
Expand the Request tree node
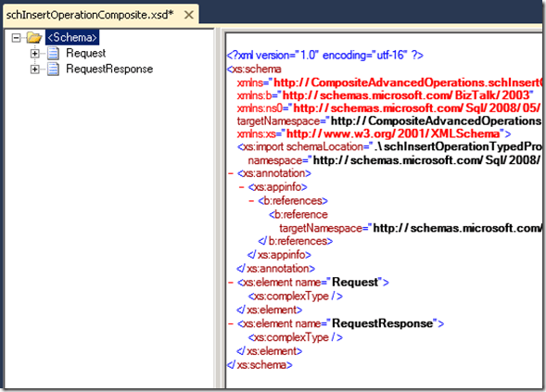tap(34, 54)
